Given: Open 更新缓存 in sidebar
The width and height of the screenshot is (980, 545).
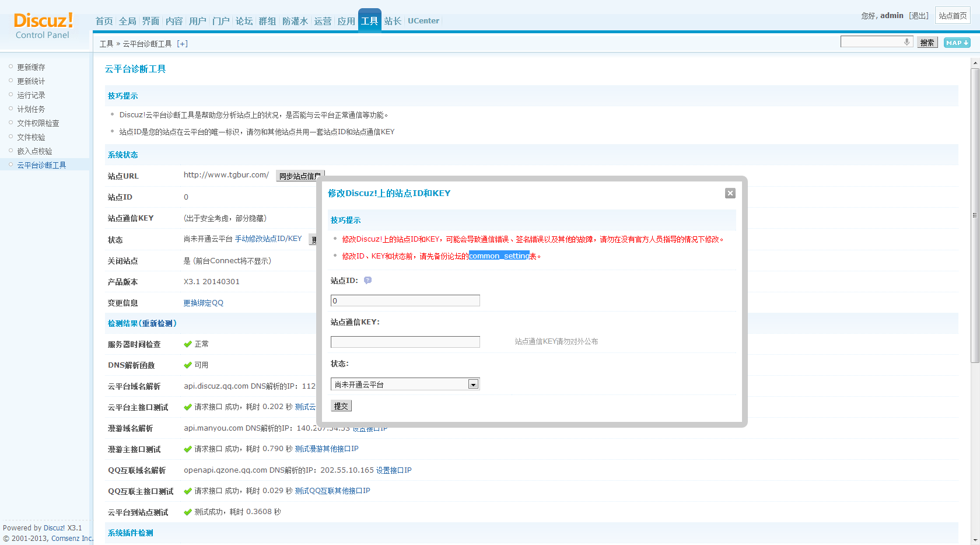Looking at the screenshot, I should coord(31,67).
